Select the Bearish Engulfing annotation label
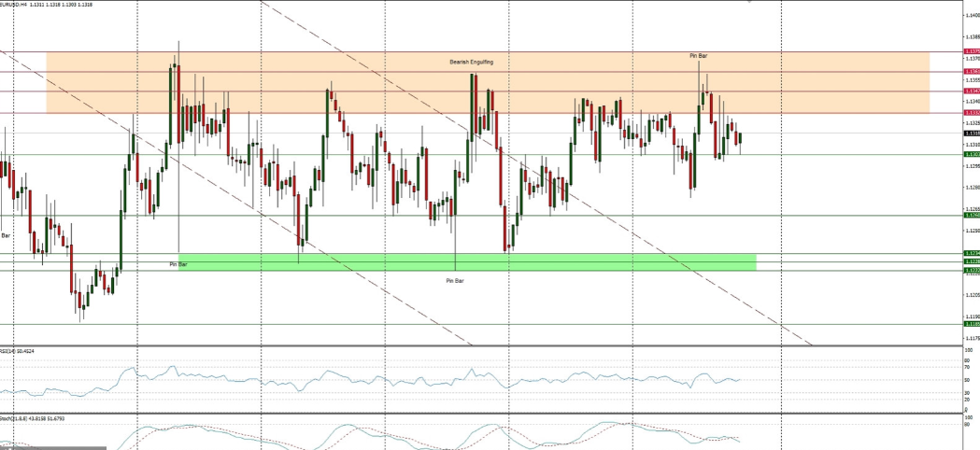 [x=470, y=62]
